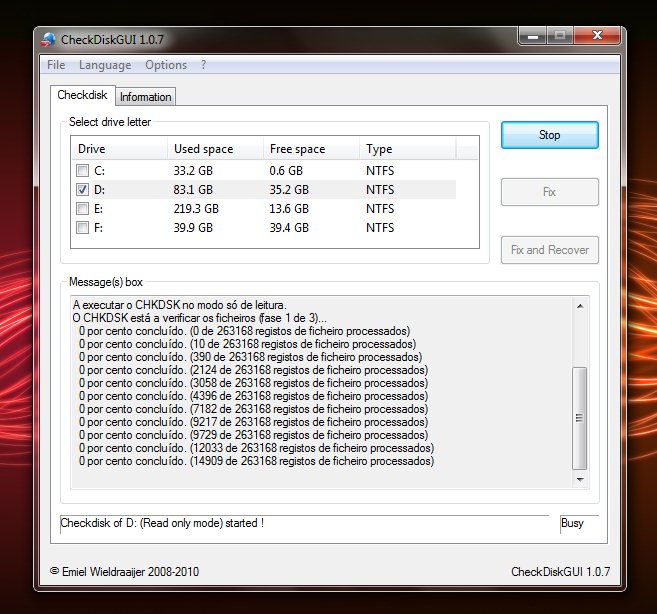Tick the E: drive checkbox
Image resolution: width=657 pixels, height=614 pixels.
pos(82,208)
